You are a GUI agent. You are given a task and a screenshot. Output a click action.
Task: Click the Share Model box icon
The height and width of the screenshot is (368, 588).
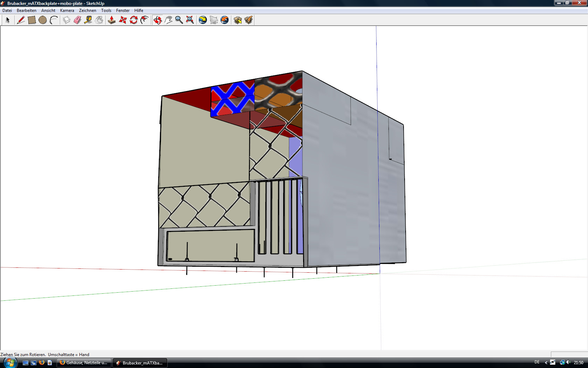[x=248, y=20]
